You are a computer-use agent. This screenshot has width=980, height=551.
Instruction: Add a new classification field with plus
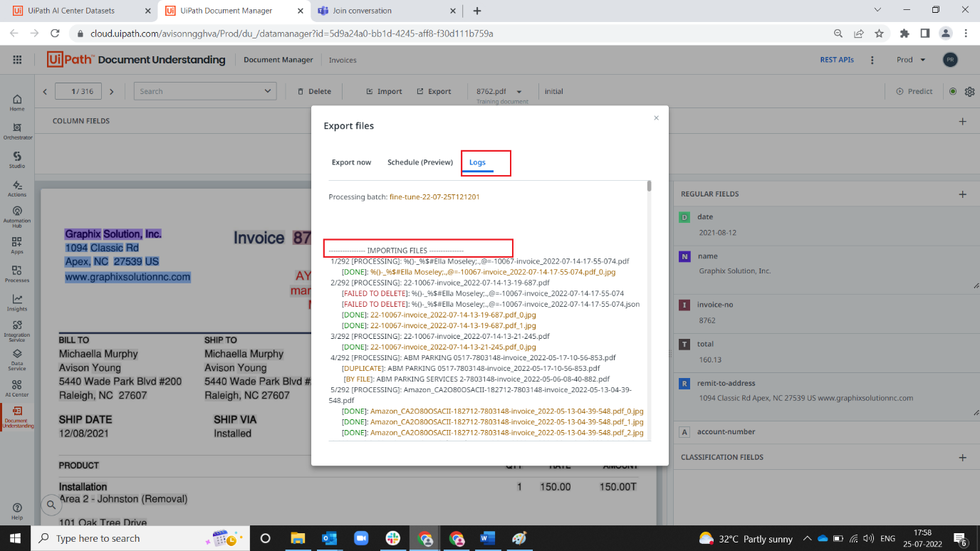(x=963, y=457)
